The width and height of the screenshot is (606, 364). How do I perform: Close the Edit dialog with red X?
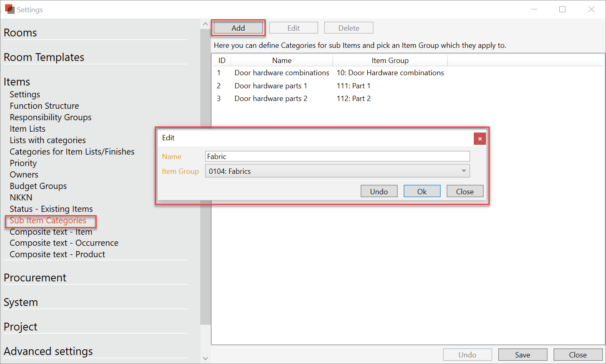coord(479,139)
